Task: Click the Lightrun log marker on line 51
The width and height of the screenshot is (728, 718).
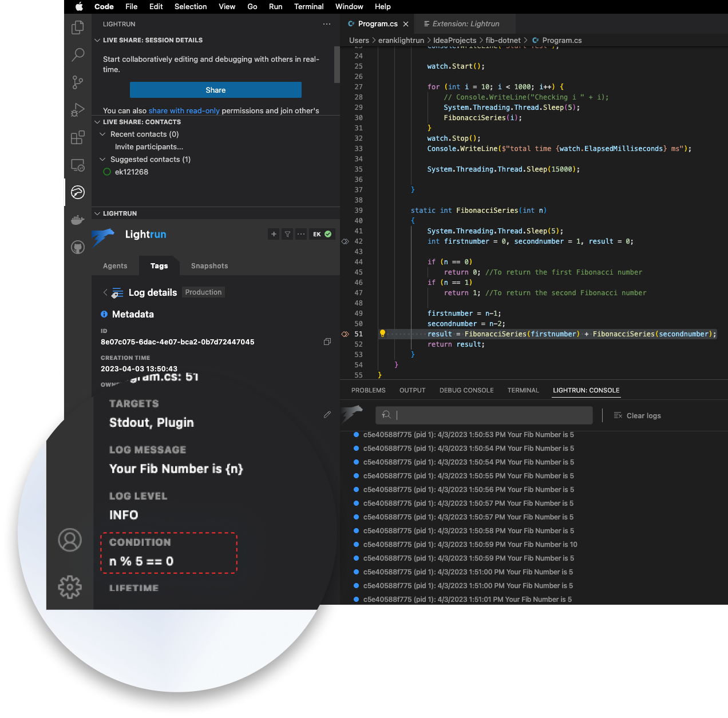Action: point(345,334)
